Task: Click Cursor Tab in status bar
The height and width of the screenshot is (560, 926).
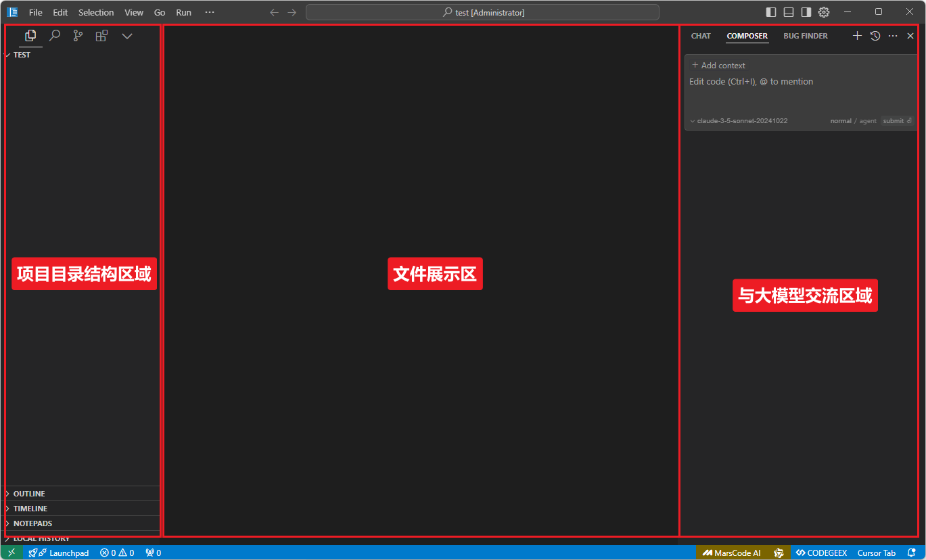Action: pyautogui.click(x=877, y=553)
